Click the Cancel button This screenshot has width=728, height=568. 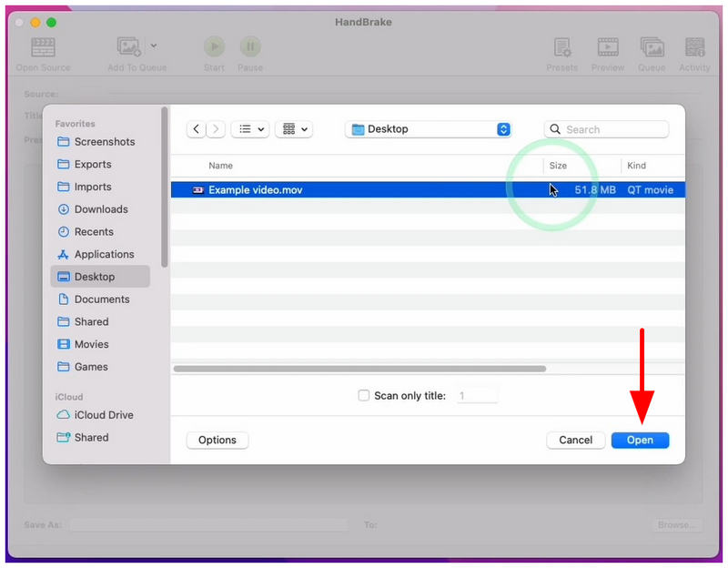point(575,440)
